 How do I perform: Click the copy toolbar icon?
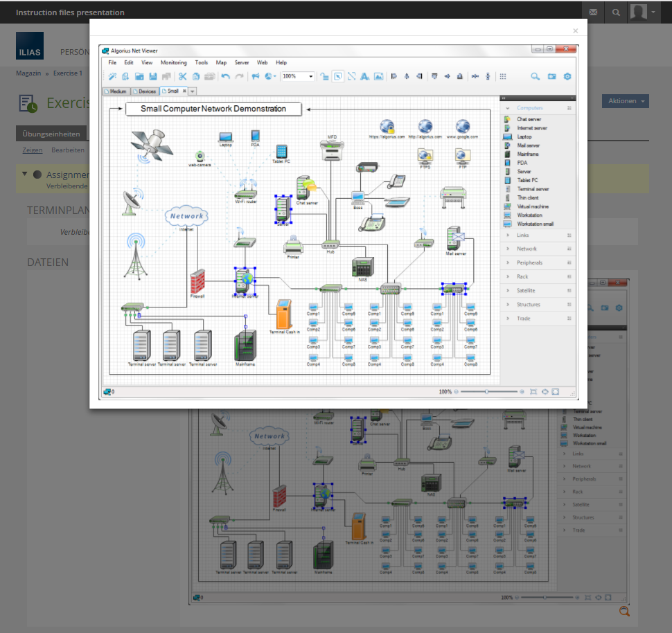(x=196, y=76)
